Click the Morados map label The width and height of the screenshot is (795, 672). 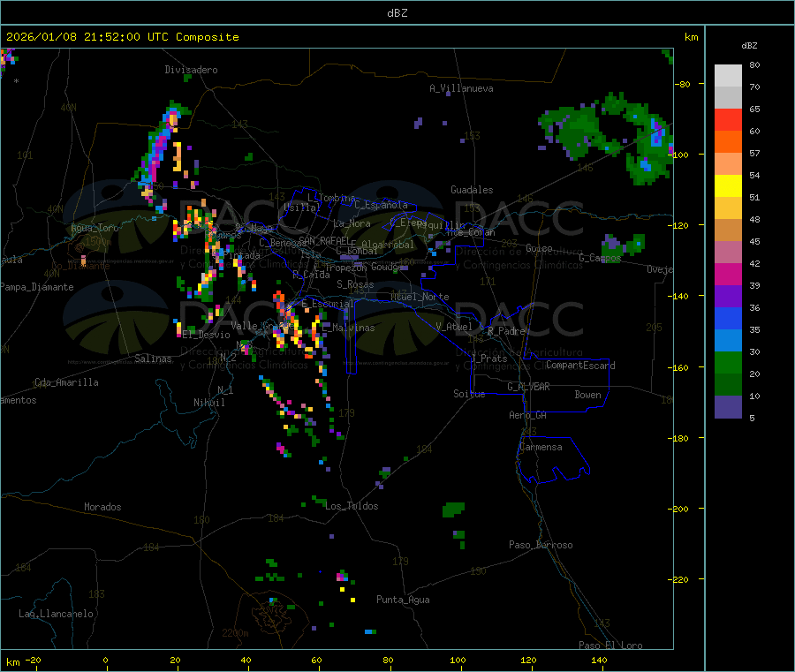tap(102, 507)
